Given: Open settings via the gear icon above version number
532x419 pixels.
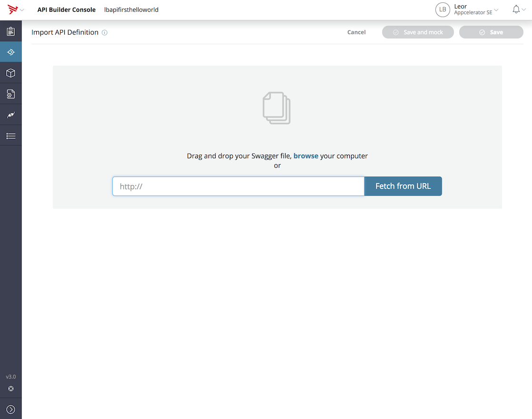Looking at the screenshot, I should 10,389.
